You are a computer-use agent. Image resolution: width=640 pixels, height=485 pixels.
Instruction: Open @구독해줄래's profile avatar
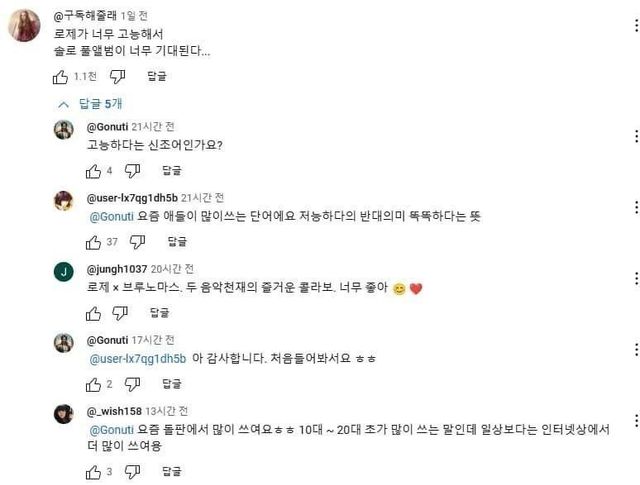click(24, 25)
